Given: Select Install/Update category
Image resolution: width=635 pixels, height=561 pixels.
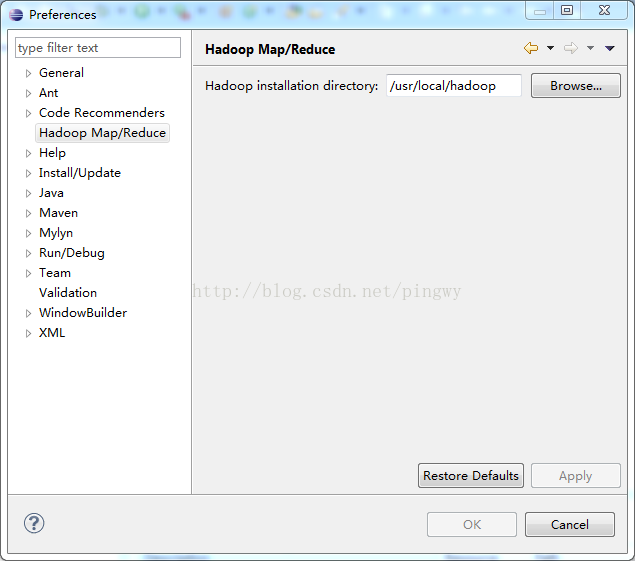Looking at the screenshot, I should tap(80, 173).
